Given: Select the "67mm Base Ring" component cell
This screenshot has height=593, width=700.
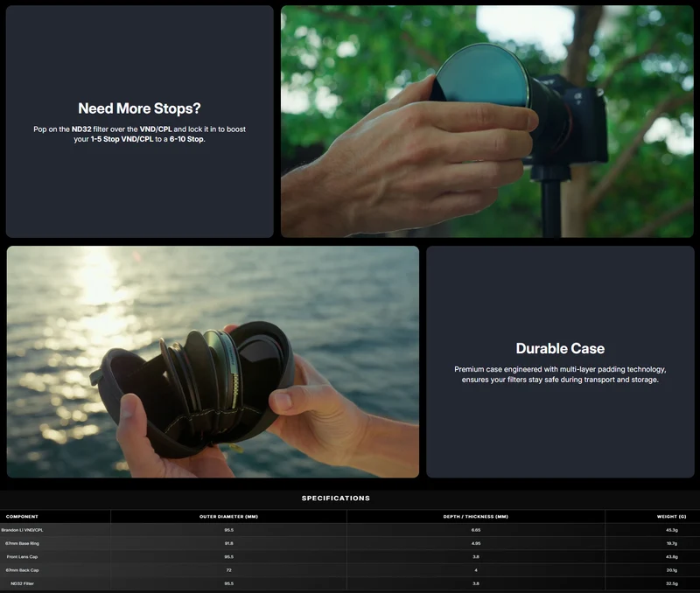Looking at the screenshot, I should pos(22,543).
